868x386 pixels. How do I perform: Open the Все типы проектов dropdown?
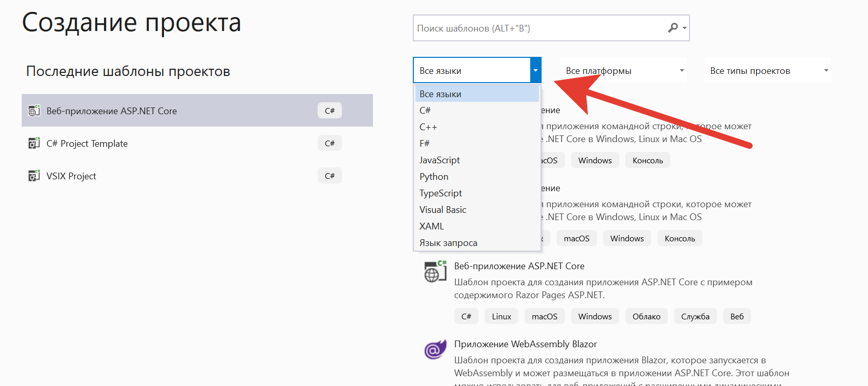click(x=768, y=70)
